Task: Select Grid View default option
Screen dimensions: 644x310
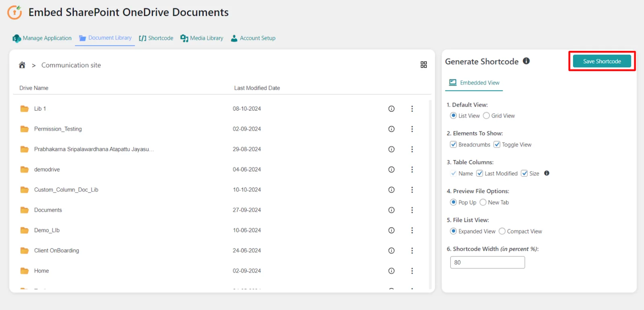Action: pos(486,116)
